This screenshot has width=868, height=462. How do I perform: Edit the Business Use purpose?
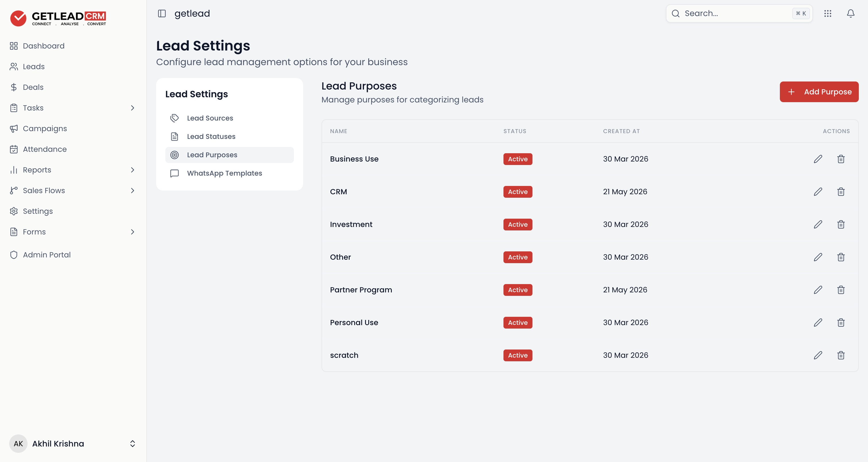pos(818,159)
